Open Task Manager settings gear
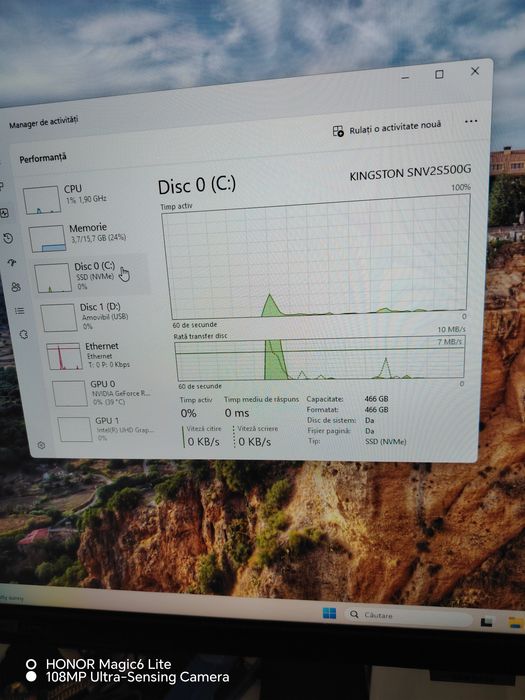Viewport: 525px width, 700px height. pos(41,445)
